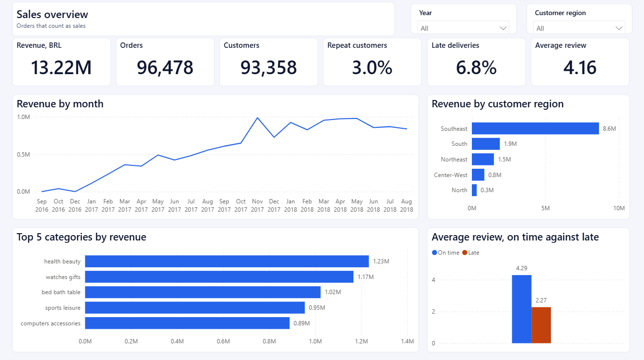Select the Center-West revenue bar
Image resolution: width=644 pixels, height=360 pixels.
(478, 175)
